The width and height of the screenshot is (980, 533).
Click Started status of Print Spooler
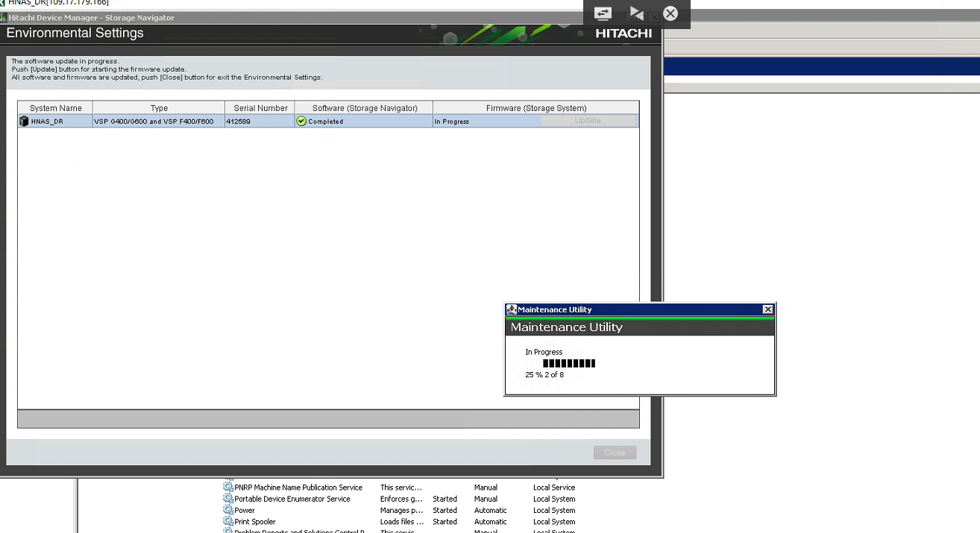click(445, 522)
